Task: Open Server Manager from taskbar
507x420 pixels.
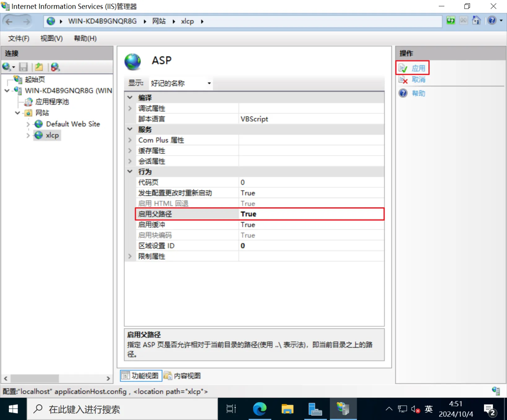Action: pyautogui.click(x=315, y=409)
